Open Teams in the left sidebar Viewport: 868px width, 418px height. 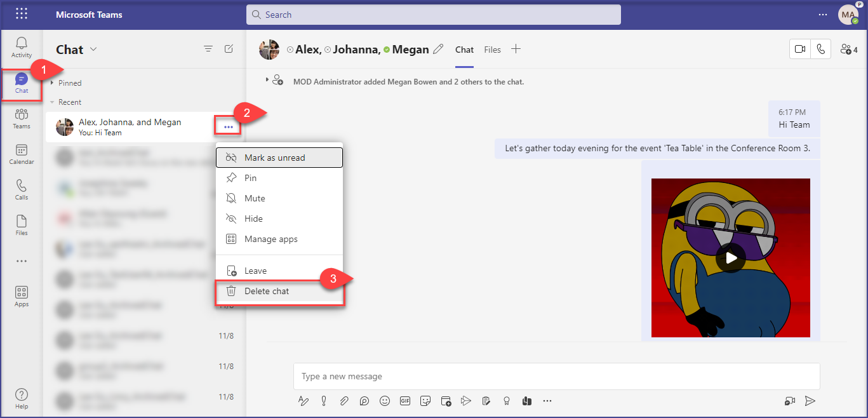[22, 118]
